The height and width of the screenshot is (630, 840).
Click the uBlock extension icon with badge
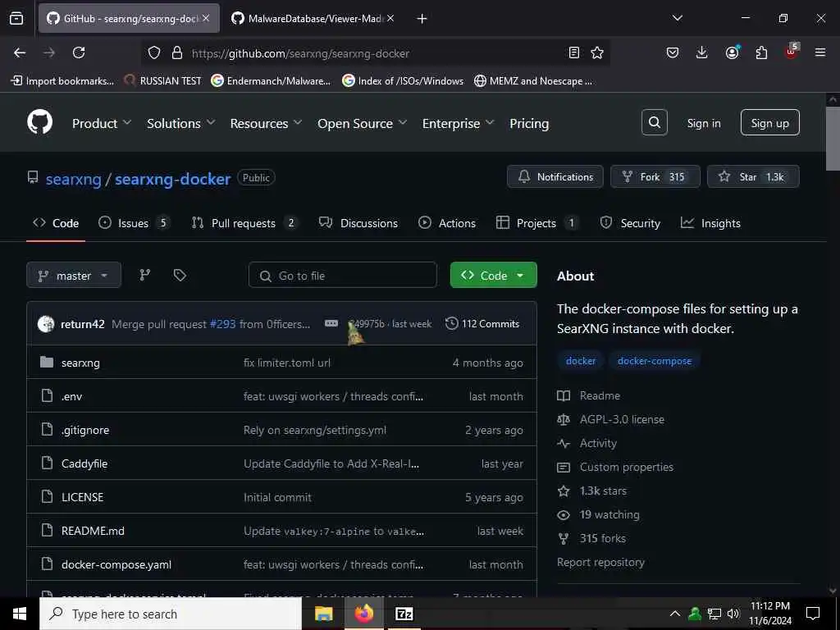(x=792, y=52)
